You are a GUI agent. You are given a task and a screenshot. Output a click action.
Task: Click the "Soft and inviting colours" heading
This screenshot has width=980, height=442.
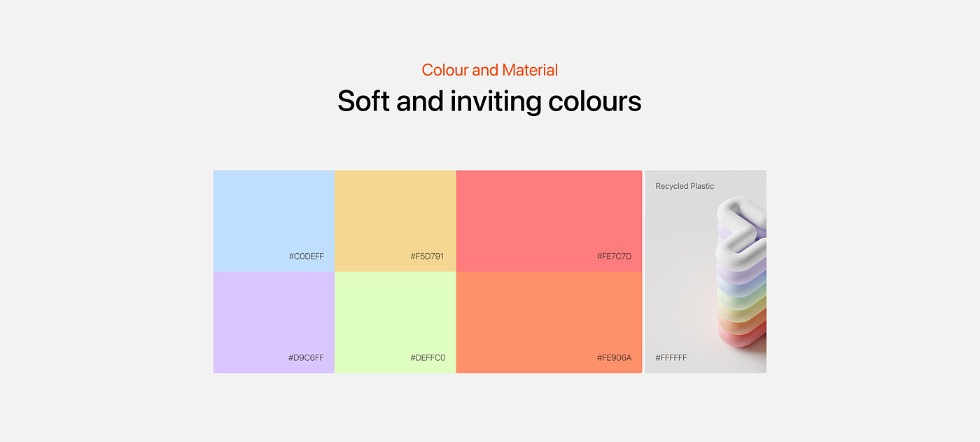point(490,101)
